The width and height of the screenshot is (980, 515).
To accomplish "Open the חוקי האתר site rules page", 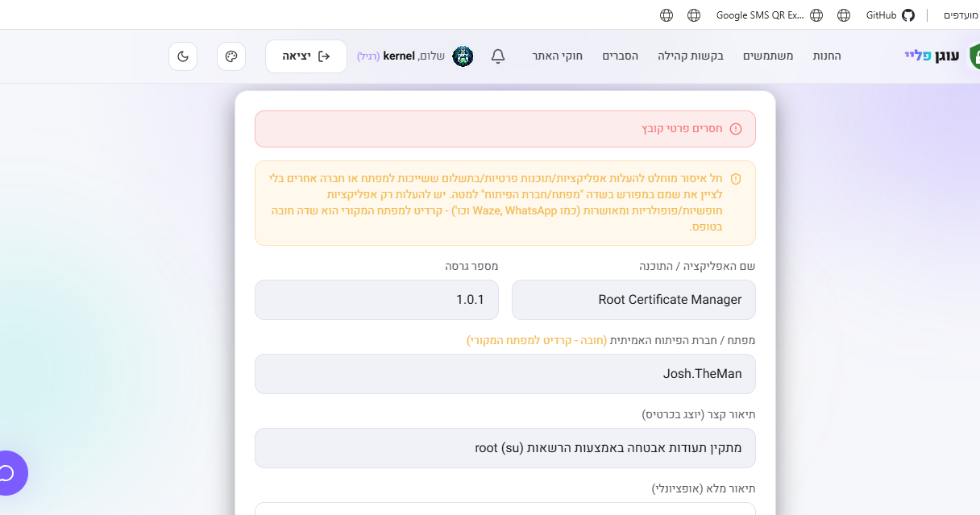I will 557,56.
